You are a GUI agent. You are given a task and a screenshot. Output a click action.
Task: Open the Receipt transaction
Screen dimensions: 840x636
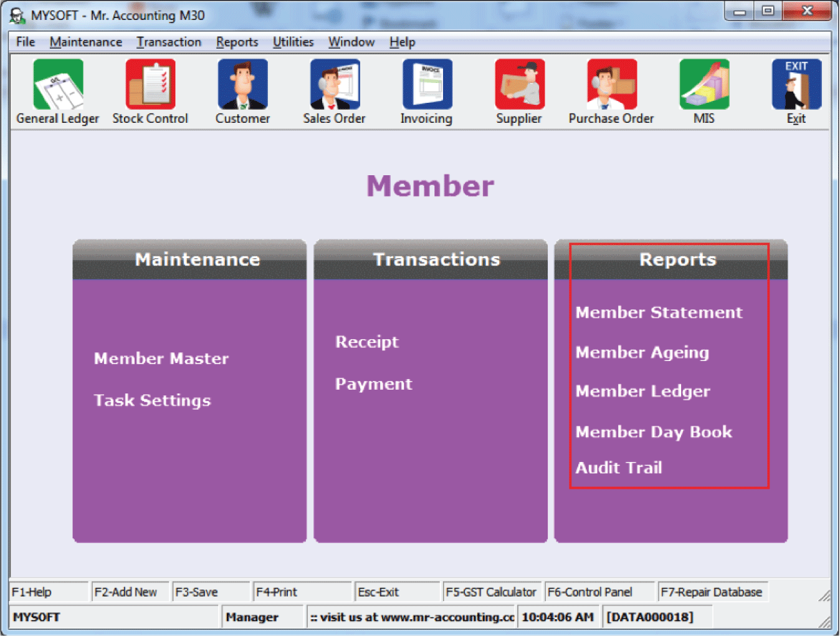click(x=367, y=342)
